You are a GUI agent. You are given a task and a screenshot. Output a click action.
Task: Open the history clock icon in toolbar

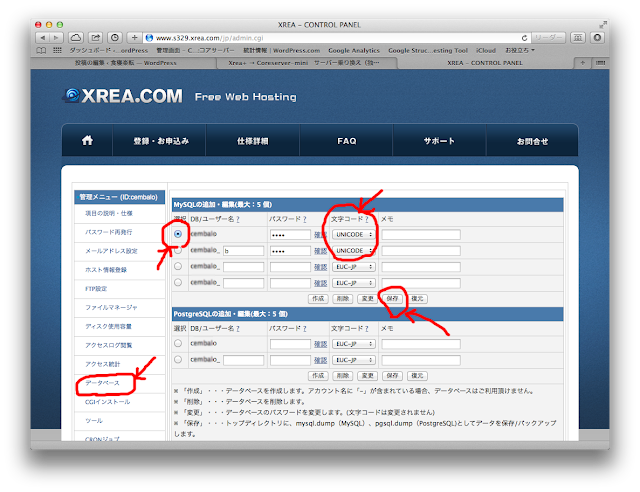click(x=115, y=38)
